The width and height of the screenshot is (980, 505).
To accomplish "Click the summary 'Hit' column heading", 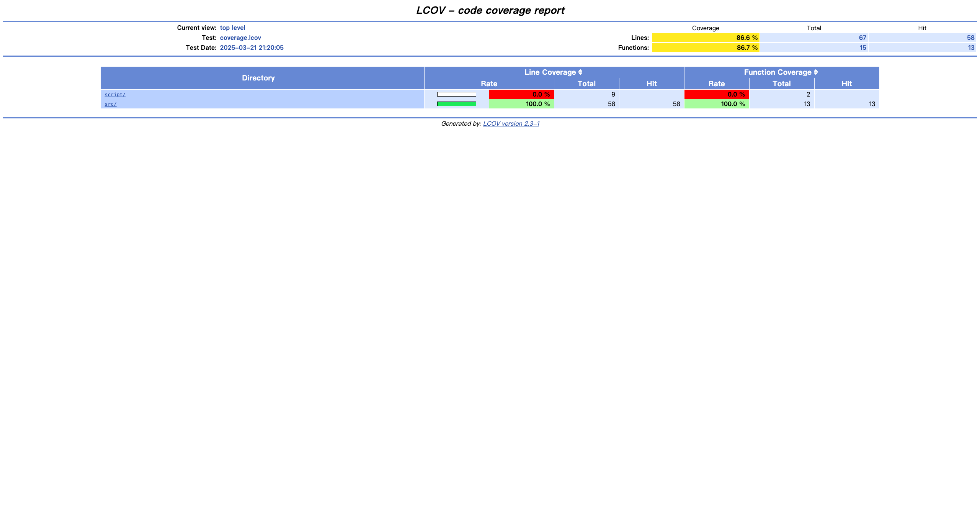I will click(922, 28).
